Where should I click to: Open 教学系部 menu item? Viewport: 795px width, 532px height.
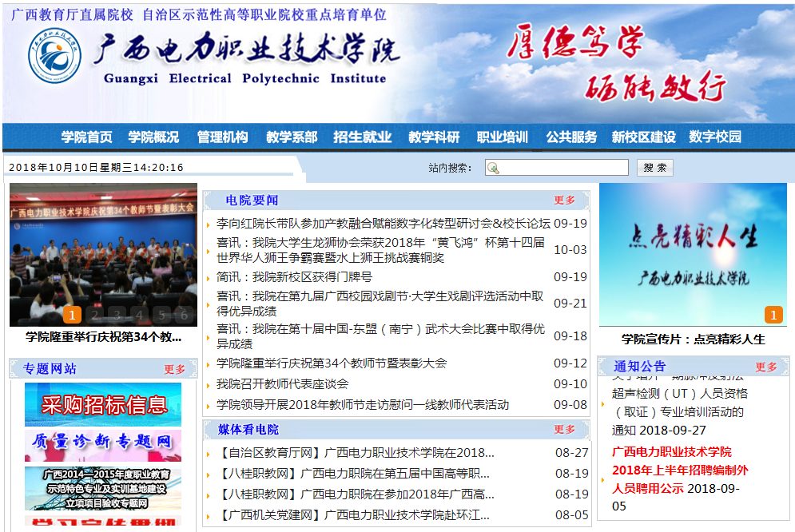point(292,137)
